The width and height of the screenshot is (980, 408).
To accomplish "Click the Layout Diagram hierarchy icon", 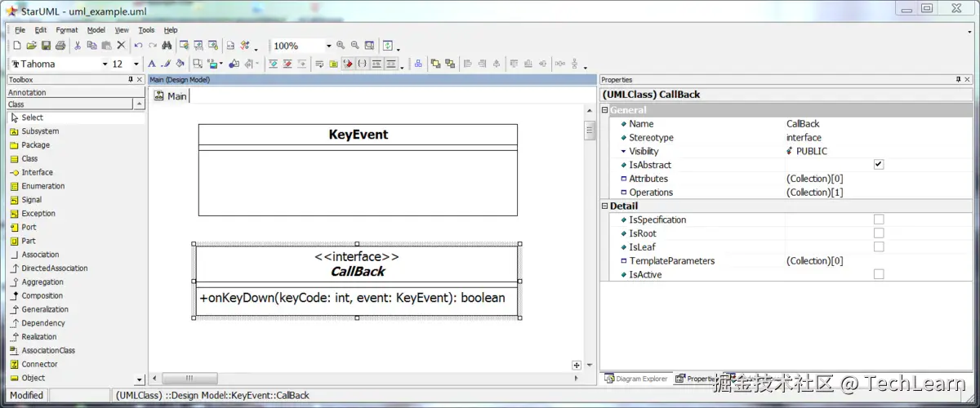I will point(418,64).
